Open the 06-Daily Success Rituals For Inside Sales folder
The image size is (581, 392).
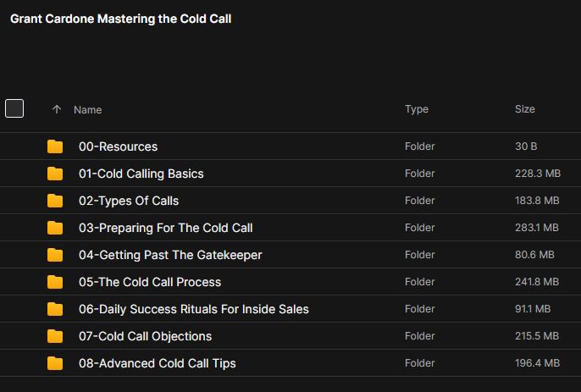coord(193,309)
